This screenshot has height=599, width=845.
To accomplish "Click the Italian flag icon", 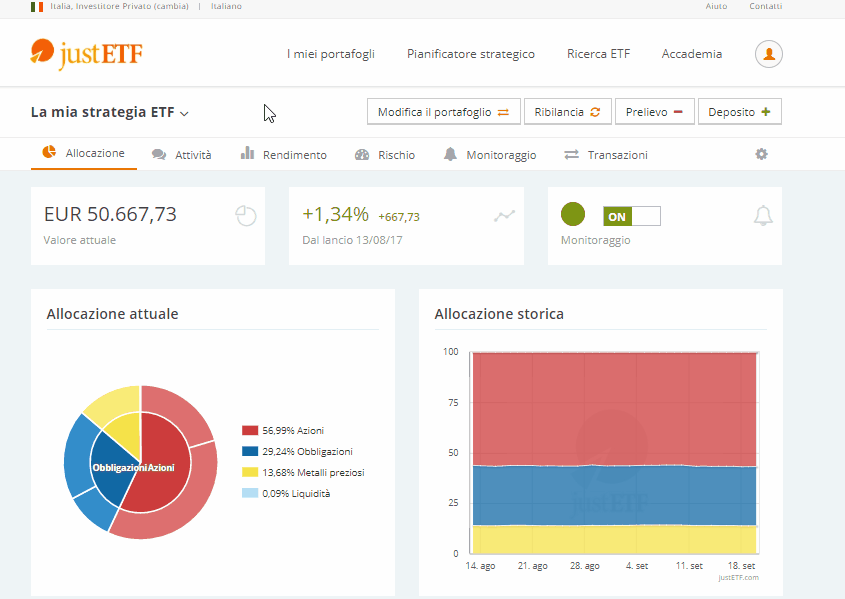I will coord(36,6).
